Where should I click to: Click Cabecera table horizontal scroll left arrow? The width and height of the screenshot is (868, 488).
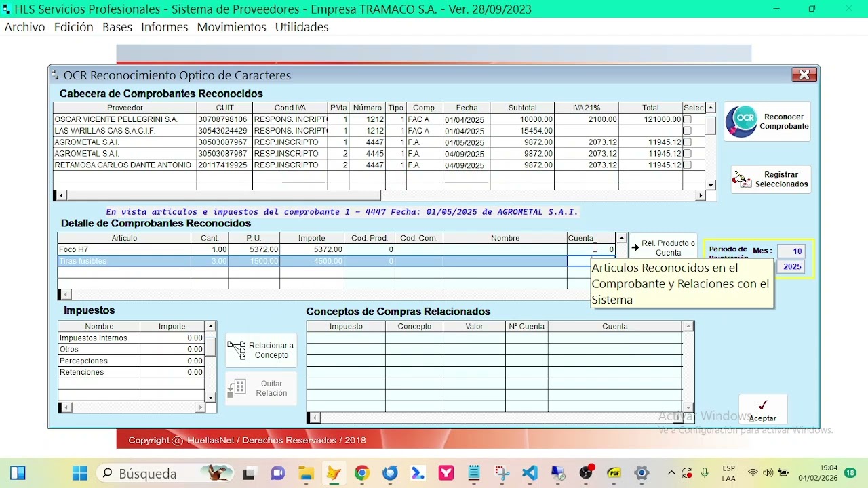click(x=61, y=196)
